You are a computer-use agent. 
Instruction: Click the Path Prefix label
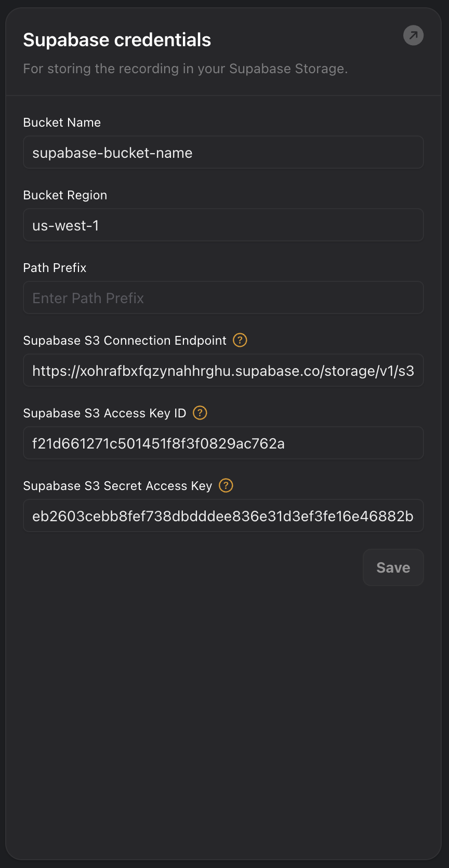tap(55, 268)
